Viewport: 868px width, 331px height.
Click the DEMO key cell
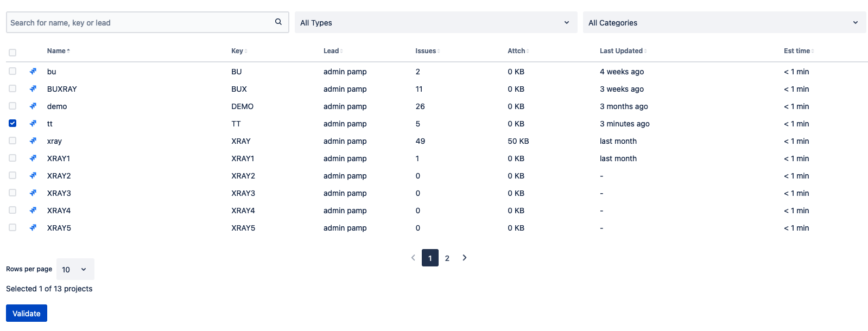click(x=242, y=106)
